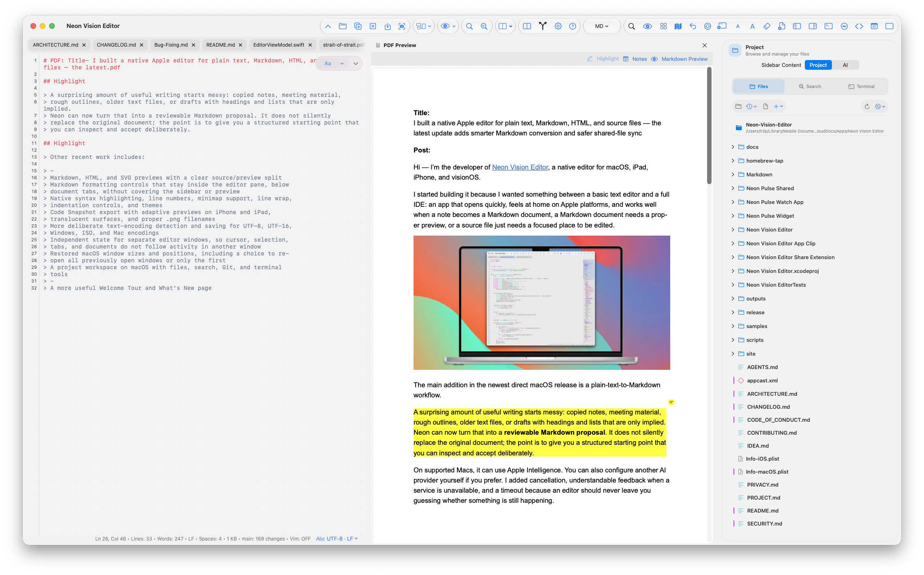Open the SECURITY.md file
The image size is (924, 575).
tap(764, 524)
